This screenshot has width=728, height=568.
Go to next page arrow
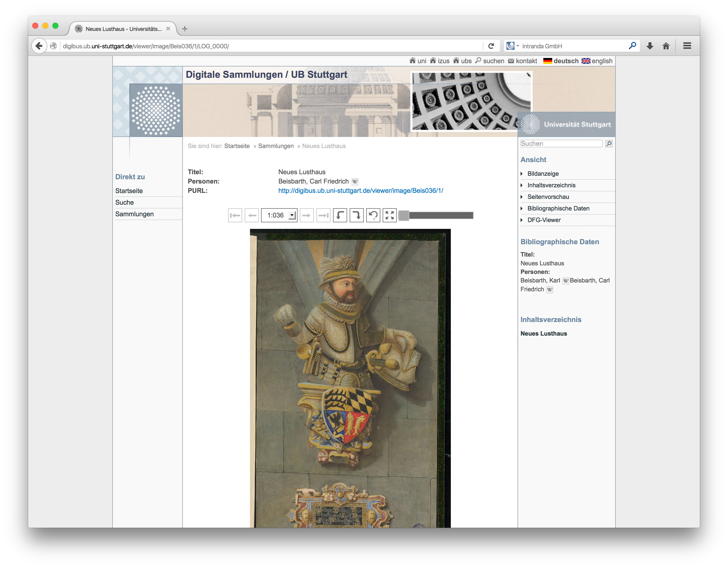(x=307, y=215)
